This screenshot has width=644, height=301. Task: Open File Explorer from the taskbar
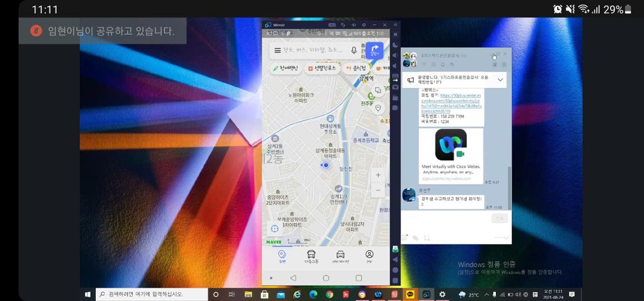(x=248, y=294)
